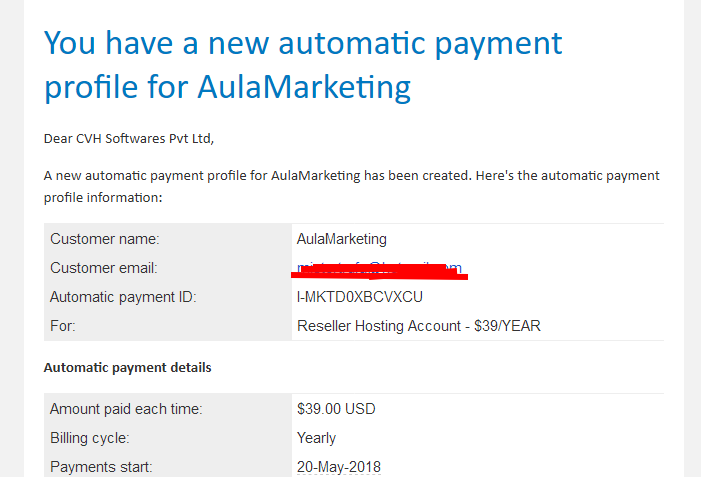Click the AulaMarketing customer name value
The image size is (701, 477).
342,239
